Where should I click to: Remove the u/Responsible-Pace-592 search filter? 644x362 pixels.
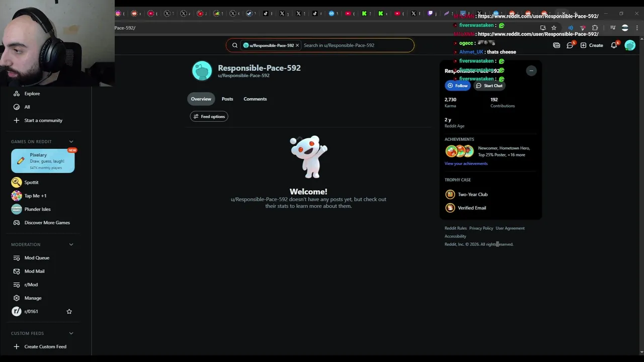pyautogui.click(x=297, y=45)
